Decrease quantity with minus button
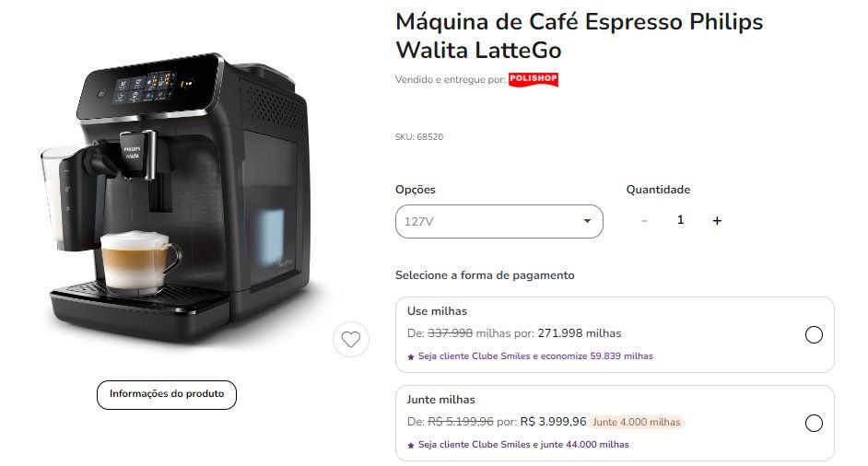The image size is (868, 466). tap(644, 221)
